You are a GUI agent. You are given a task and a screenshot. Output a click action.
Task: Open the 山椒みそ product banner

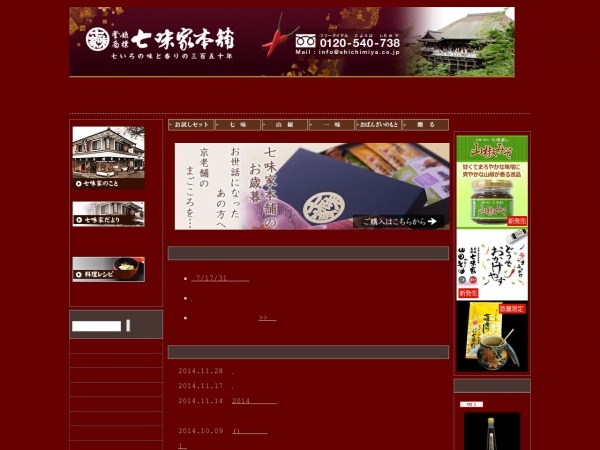492,181
